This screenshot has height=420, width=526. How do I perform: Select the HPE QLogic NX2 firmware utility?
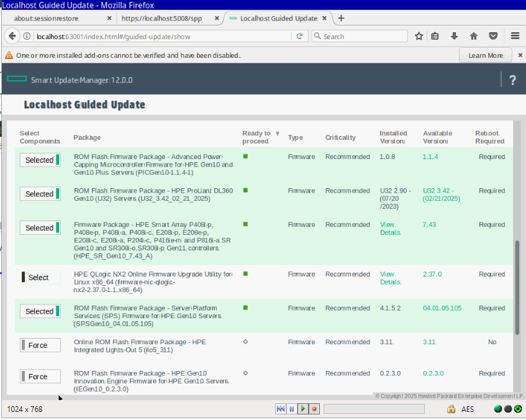tap(40, 277)
